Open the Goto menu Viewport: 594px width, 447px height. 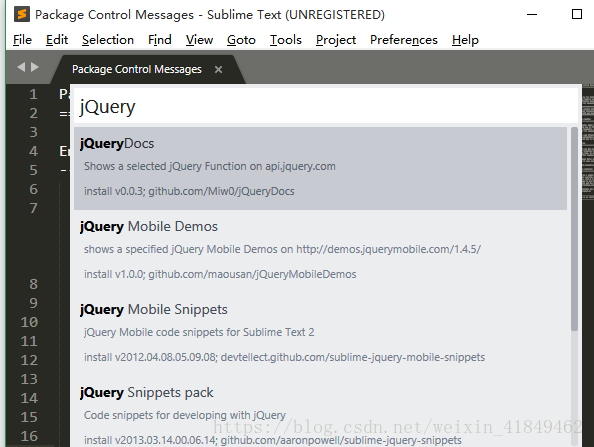click(241, 40)
